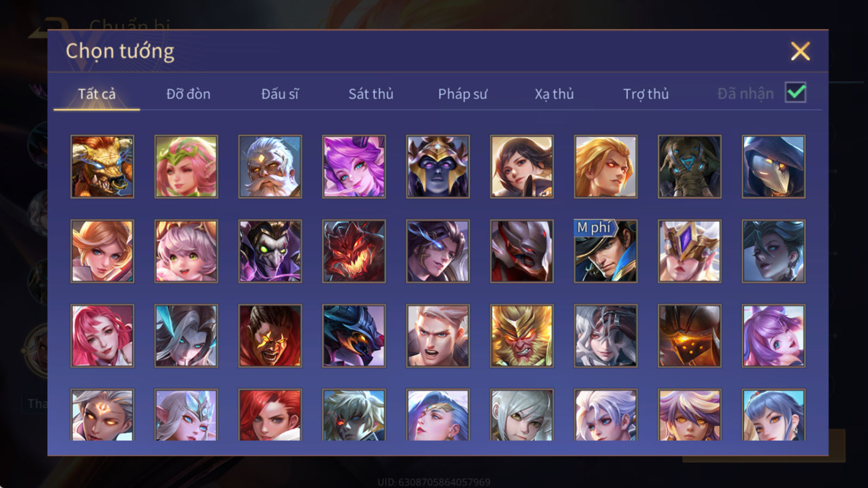The height and width of the screenshot is (488, 868).
Task: Choose the red lava demon hero
Action: coord(354,251)
